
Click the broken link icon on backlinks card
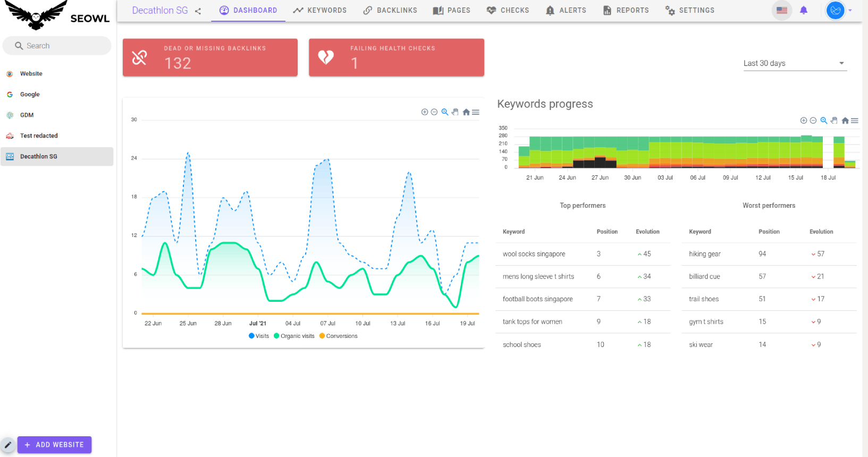tap(139, 57)
